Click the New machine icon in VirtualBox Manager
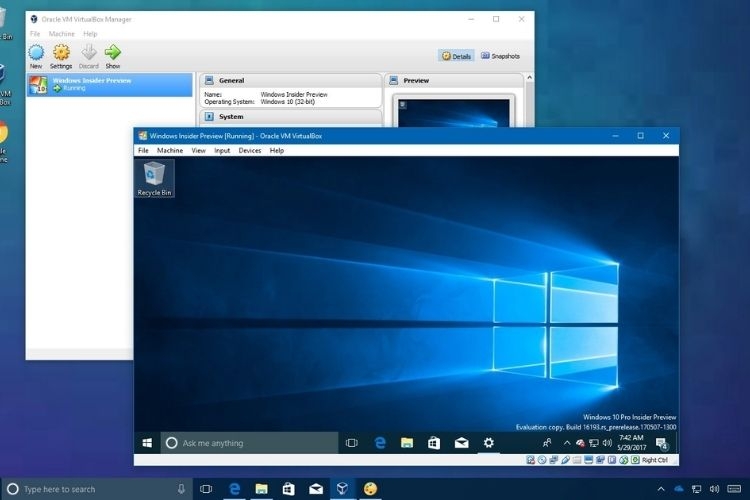Viewport: 750px width, 500px height. click(x=36, y=56)
